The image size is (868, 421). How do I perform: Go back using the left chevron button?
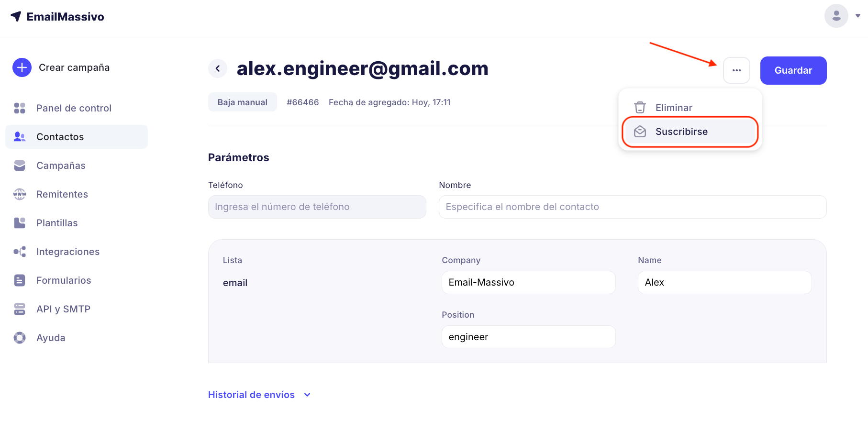pos(218,68)
